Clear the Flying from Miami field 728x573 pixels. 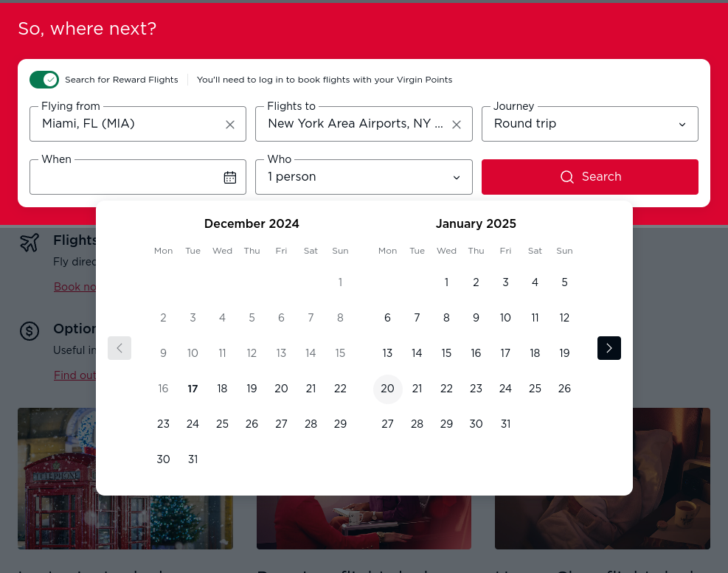[x=230, y=125]
